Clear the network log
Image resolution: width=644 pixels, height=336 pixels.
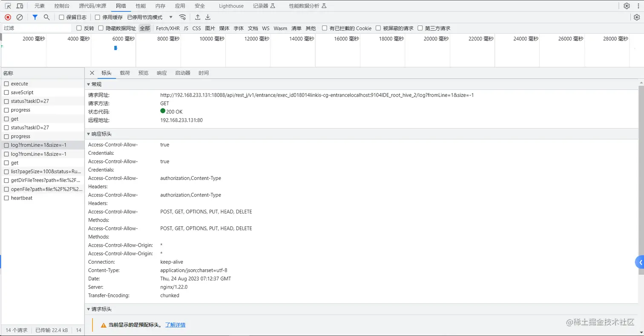20,17
